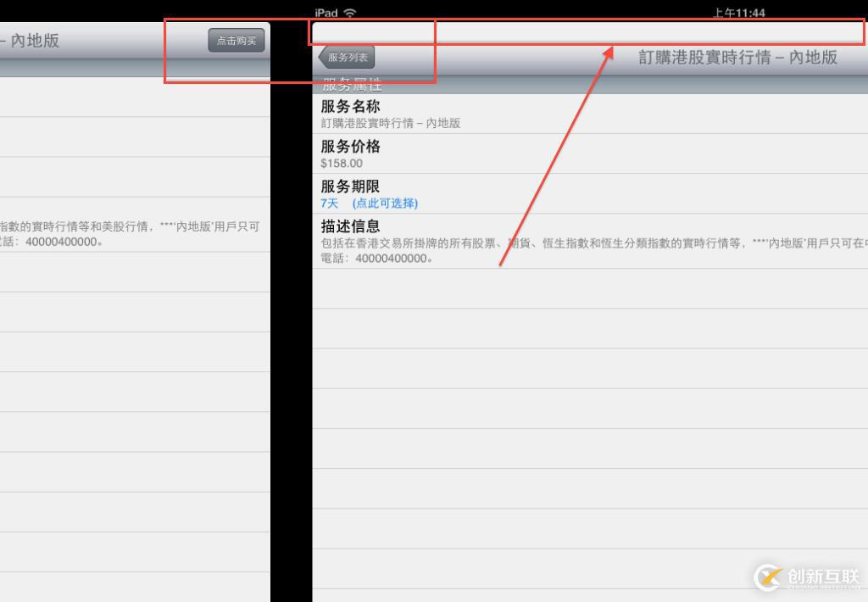Choose the service period 7天 (点此可选择) link

pos(369,203)
